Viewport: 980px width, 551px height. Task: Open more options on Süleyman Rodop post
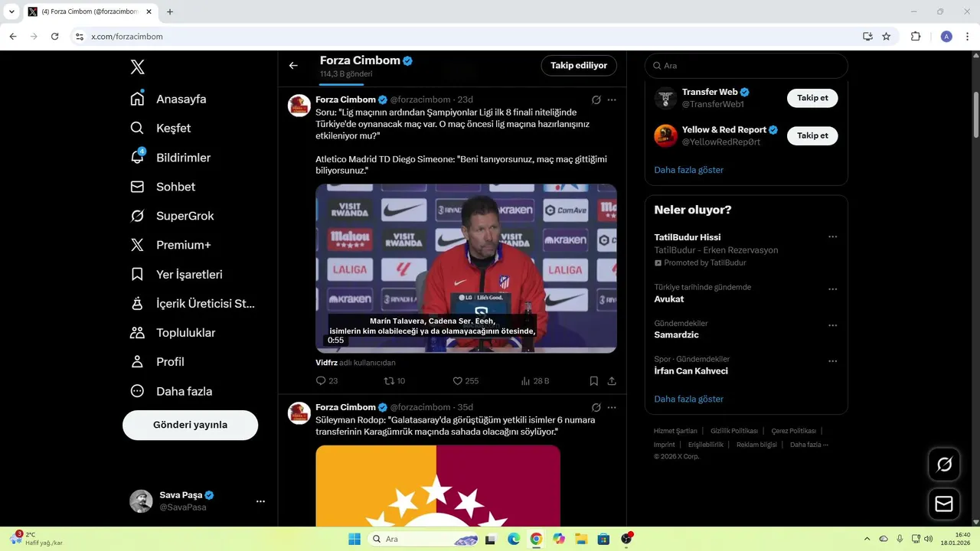pyautogui.click(x=612, y=407)
